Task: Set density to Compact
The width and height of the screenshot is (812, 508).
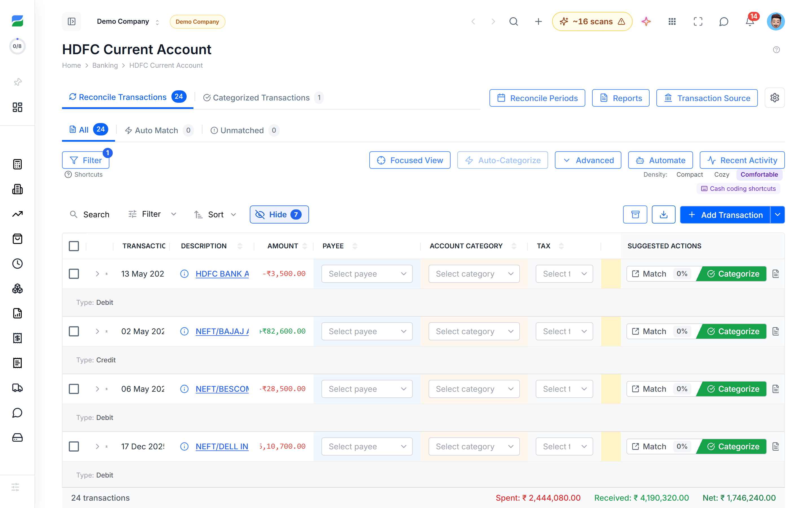Action: [x=689, y=174]
